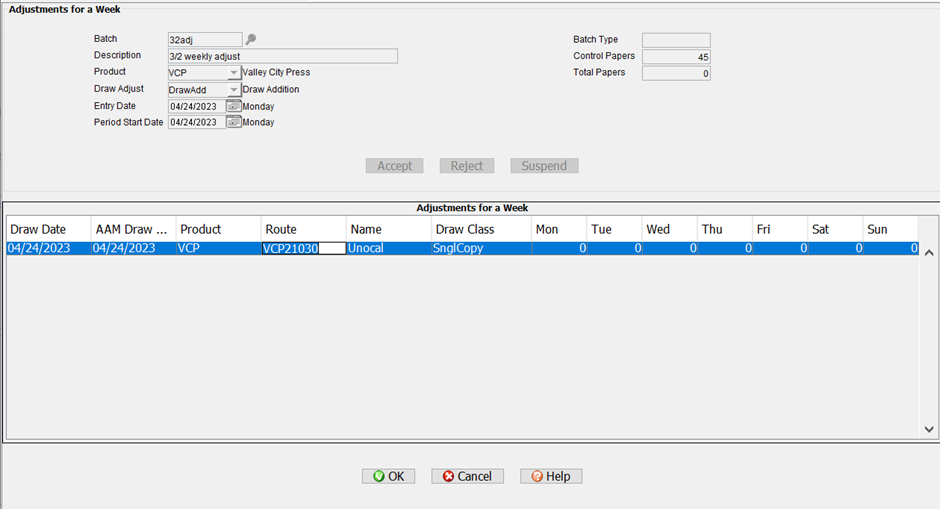
Task: Open the Period Start Date calendar picker
Action: (x=233, y=122)
